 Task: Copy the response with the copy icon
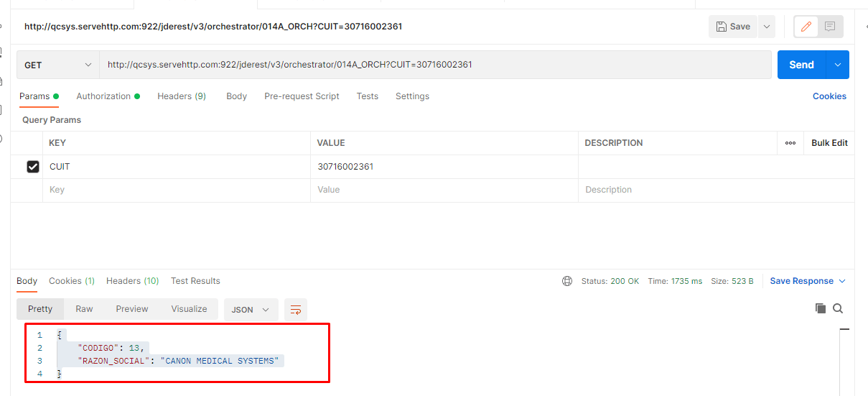coord(821,308)
